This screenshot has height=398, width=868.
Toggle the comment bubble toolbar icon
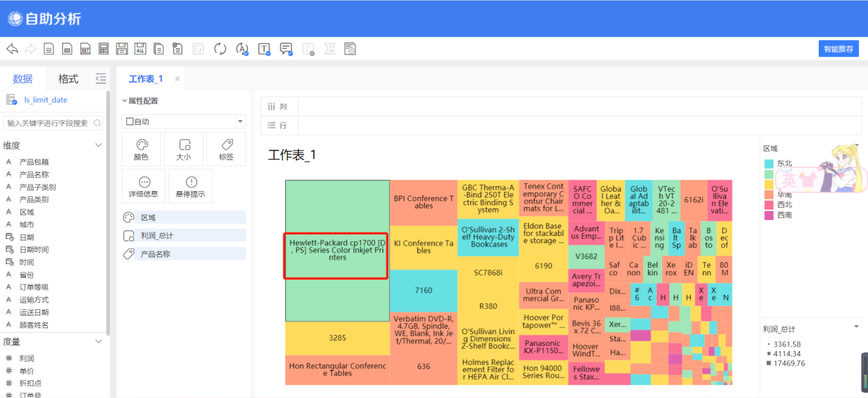coord(286,49)
